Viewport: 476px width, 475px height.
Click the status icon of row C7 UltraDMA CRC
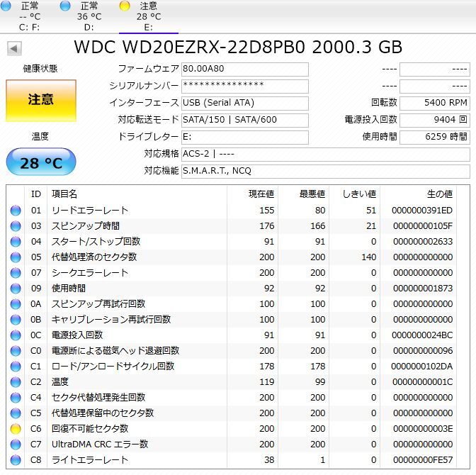click(16, 445)
